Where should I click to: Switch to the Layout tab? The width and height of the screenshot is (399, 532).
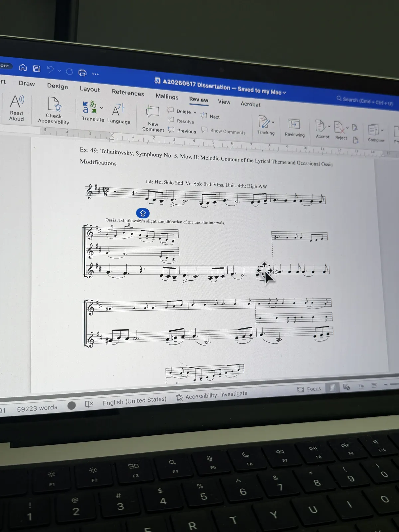(90, 89)
